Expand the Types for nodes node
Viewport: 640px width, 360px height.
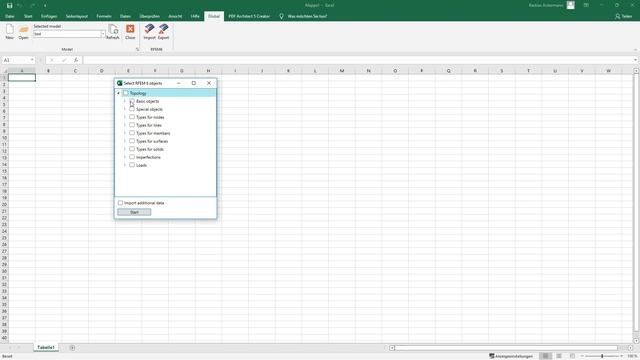click(125, 117)
